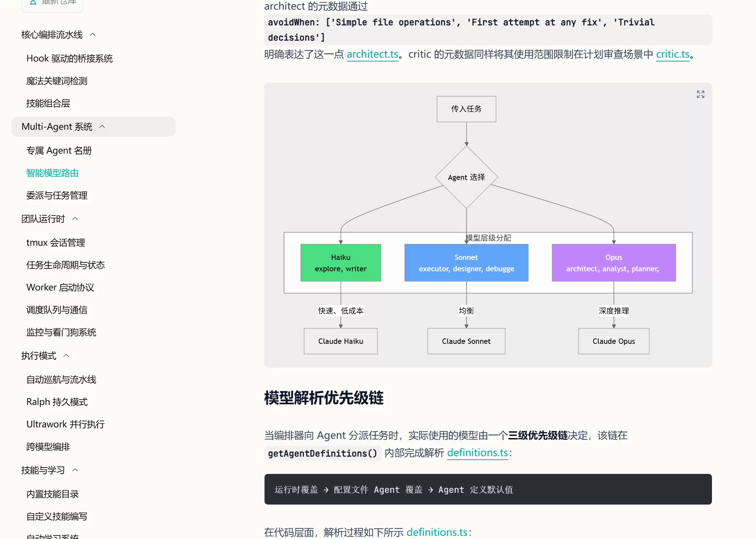Expand the model routing diagram to fullscreen
Screen dimensions: 756x539
pyautogui.click(x=700, y=94)
